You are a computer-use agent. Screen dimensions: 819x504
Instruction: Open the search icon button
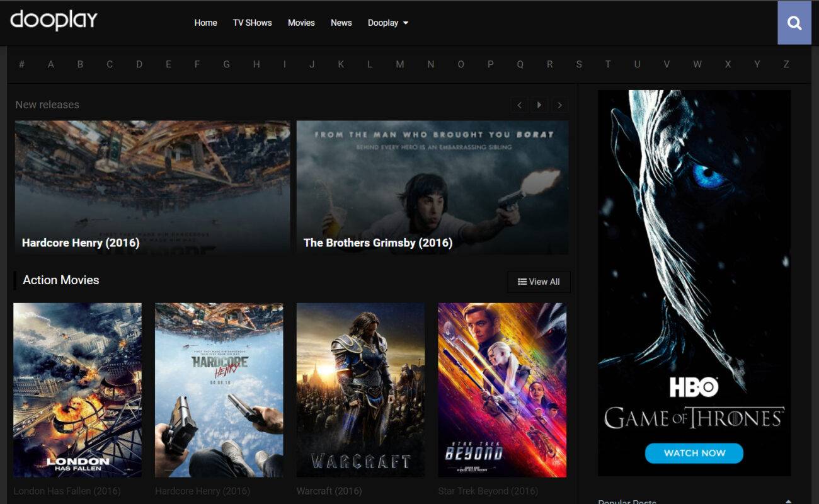click(794, 23)
